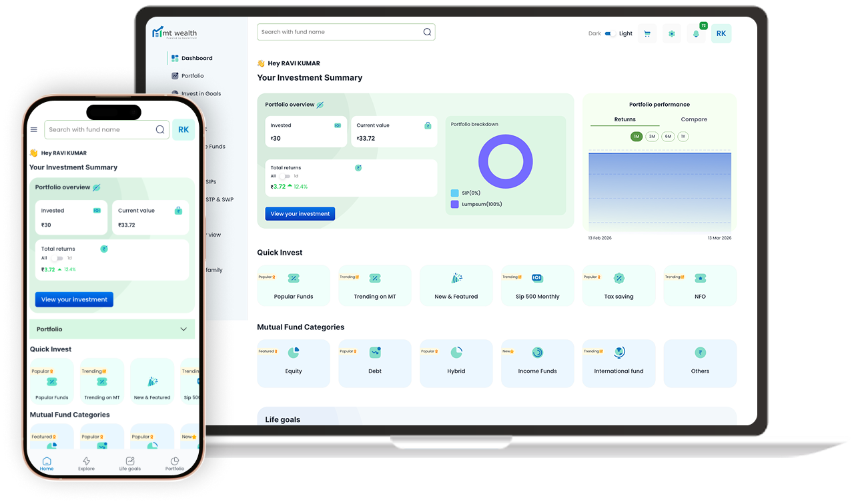Tap the Explore icon in phone bottom bar
The height and width of the screenshot is (504, 854).
[86, 463]
